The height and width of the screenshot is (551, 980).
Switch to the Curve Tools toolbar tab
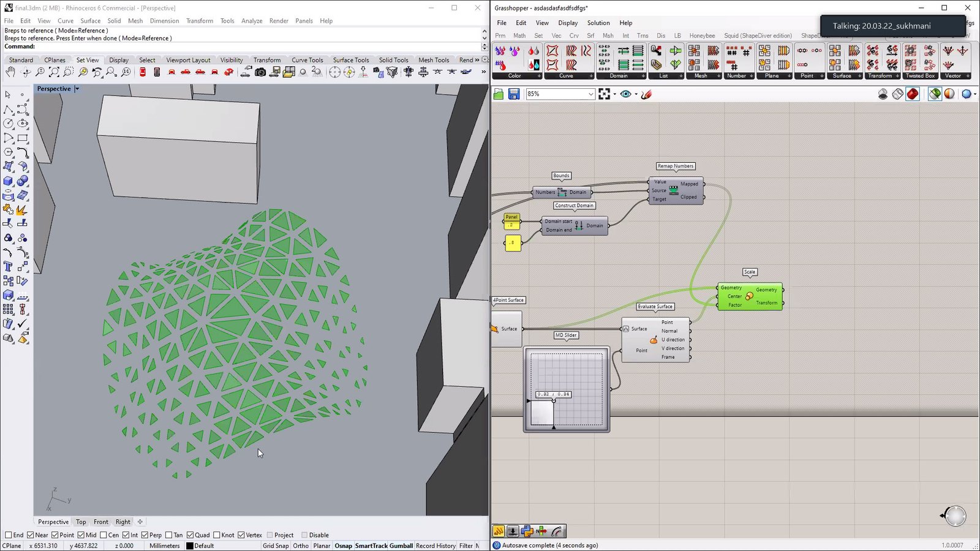[x=307, y=60]
